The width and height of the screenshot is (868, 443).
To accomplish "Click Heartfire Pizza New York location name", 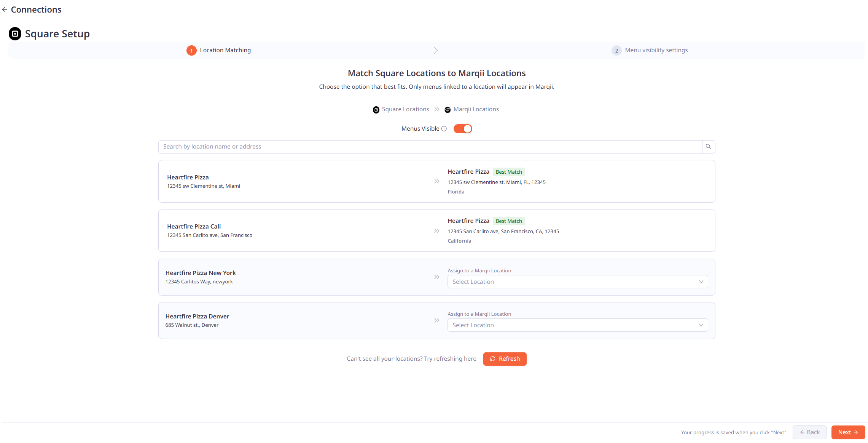I will [x=201, y=273].
